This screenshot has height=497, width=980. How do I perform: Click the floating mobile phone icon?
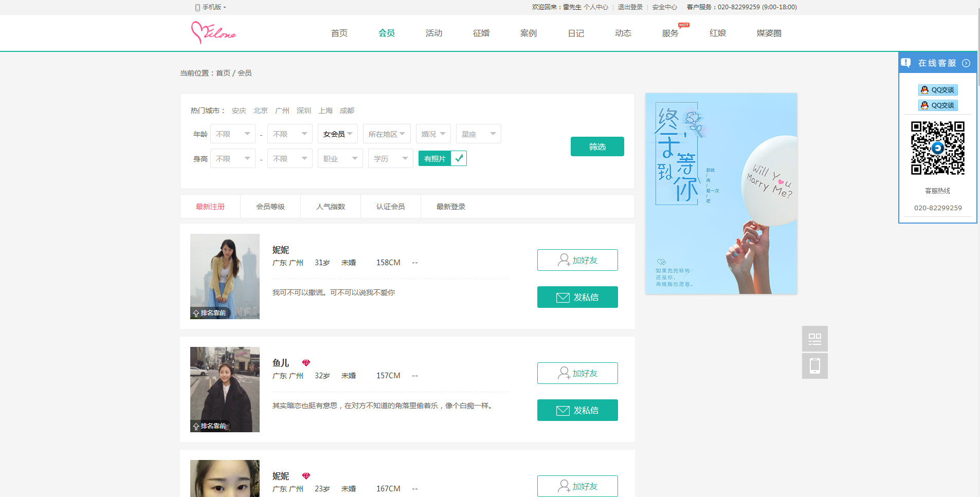click(815, 366)
